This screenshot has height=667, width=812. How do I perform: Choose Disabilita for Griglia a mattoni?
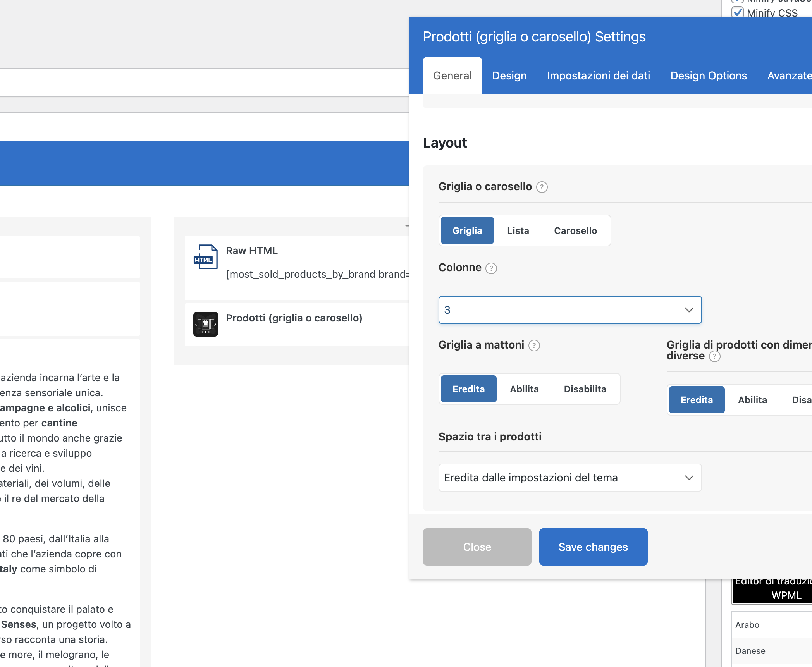(x=585, y=389)
